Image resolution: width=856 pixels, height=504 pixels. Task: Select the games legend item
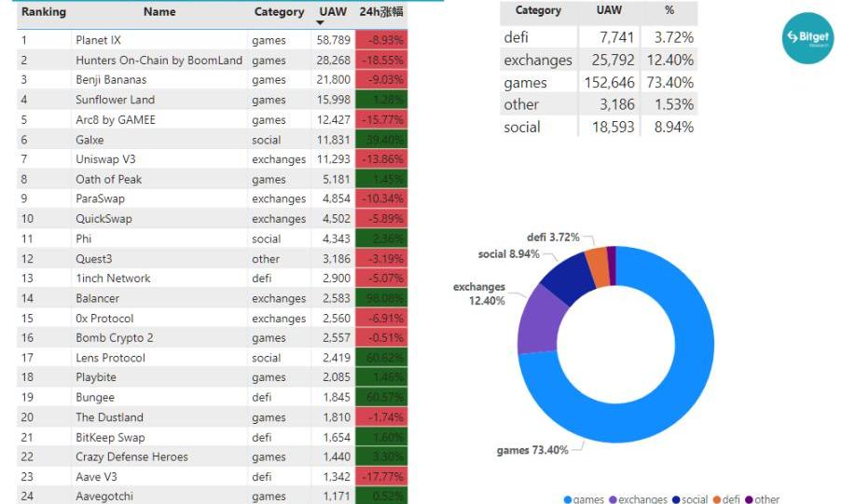[585, 498]
